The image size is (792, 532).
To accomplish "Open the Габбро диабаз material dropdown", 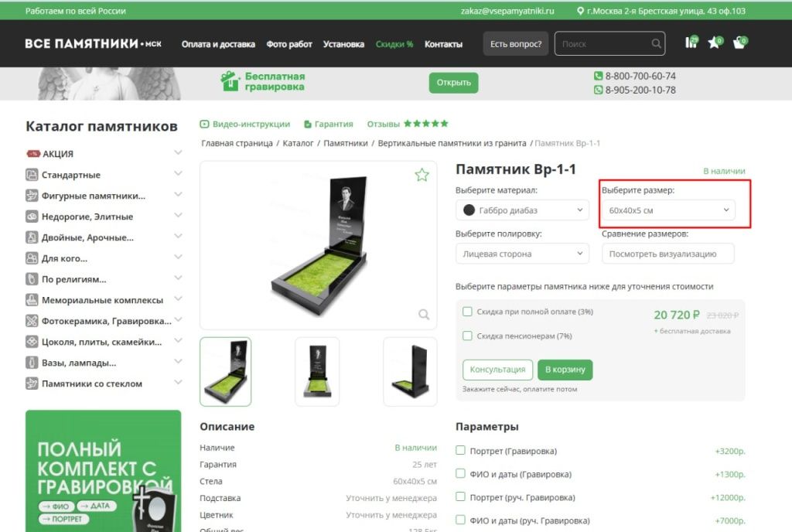I will (x=521, y=210).
